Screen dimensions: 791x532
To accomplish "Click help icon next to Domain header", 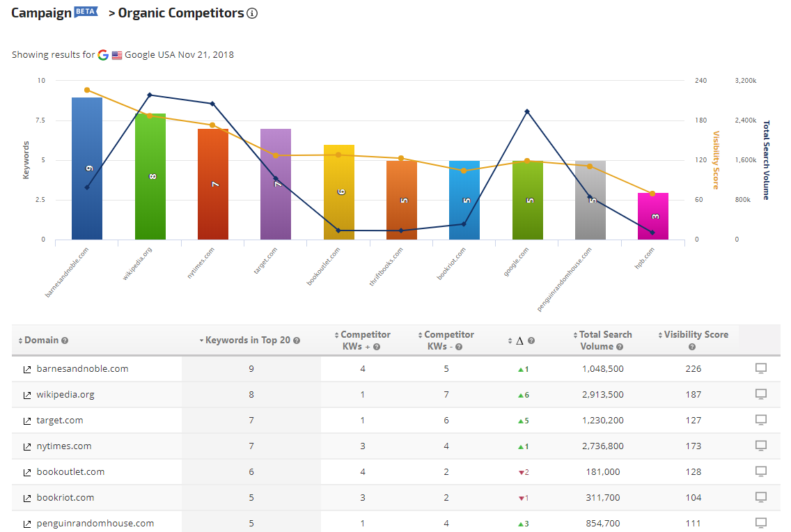I will coord(65,341).
